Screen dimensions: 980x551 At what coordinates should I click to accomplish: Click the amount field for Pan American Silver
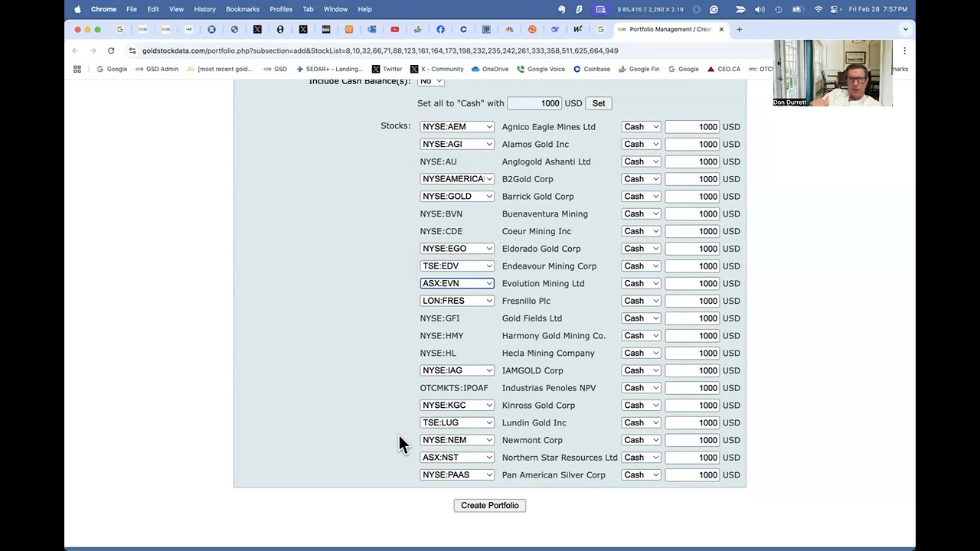click(x=692, y=475)
